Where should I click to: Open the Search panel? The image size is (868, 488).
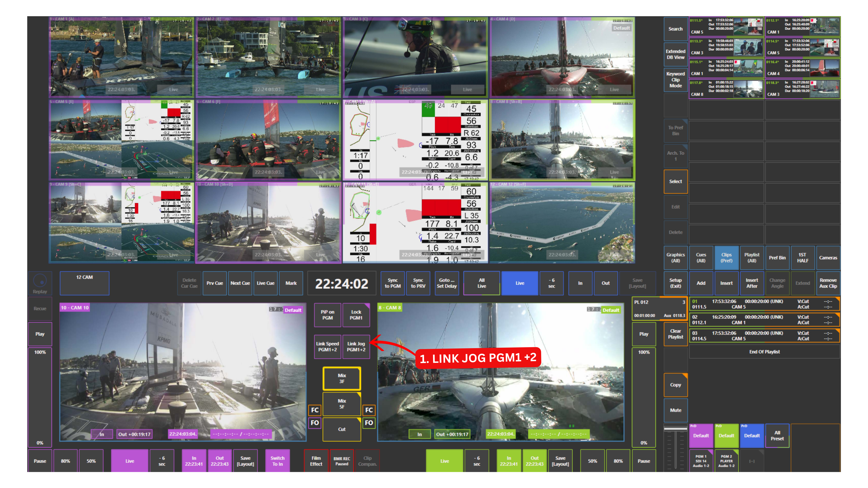click(x=675, y=29)
